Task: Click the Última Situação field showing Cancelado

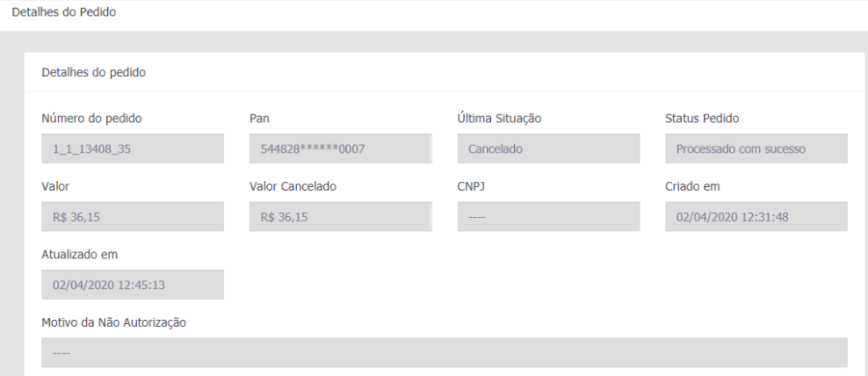Action: [x=549, y=148]
